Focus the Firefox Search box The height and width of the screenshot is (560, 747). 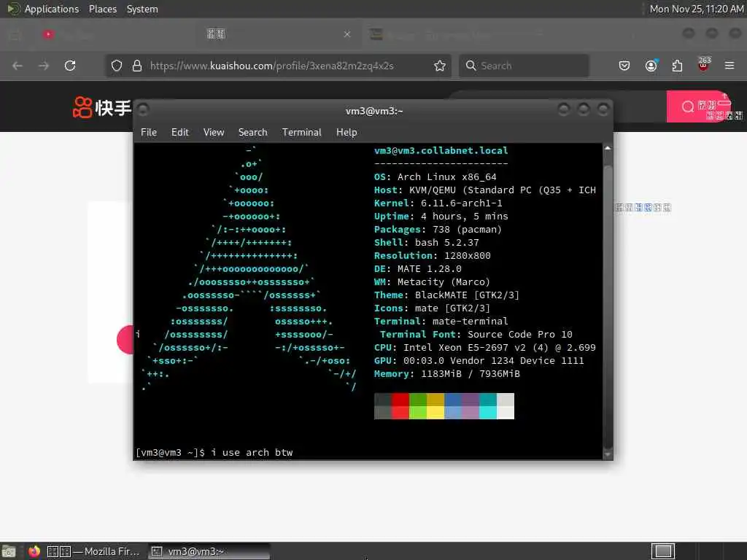[524, 66]
